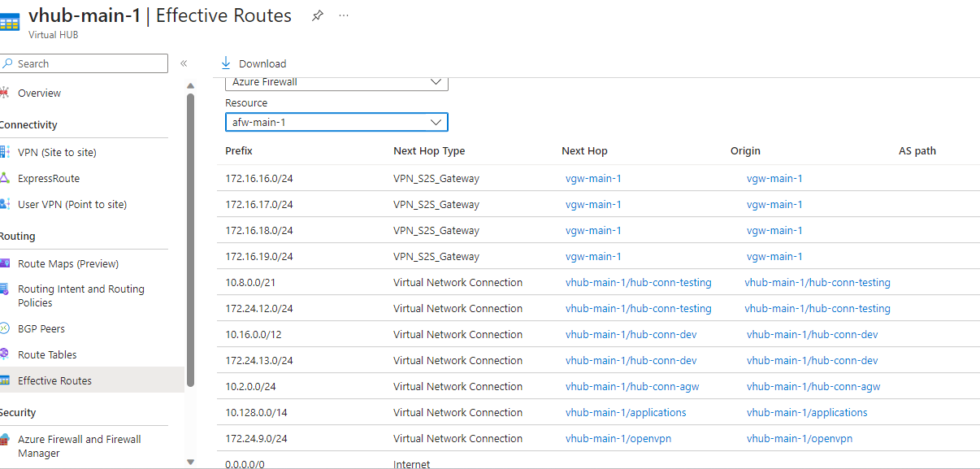
Task: Click the Route Maps icon
Action: click(5, 263)
